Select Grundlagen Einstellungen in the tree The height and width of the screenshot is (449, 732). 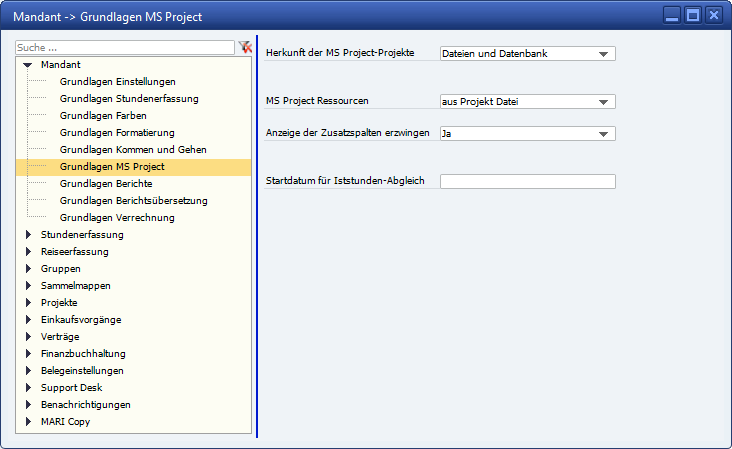(117, 81)
